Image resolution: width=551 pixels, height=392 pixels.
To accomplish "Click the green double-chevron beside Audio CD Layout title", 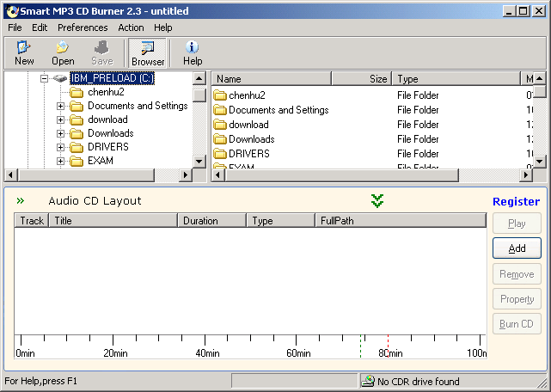I will 21,201.
